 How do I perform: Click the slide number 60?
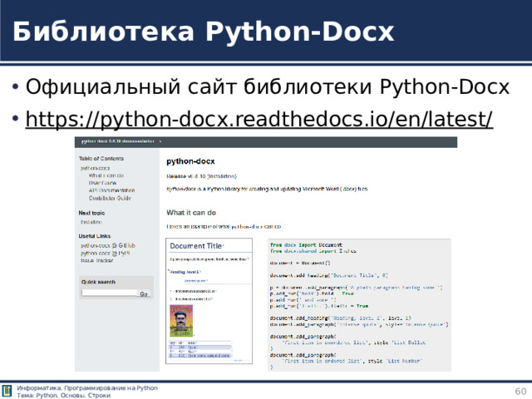tap(521, 392)
